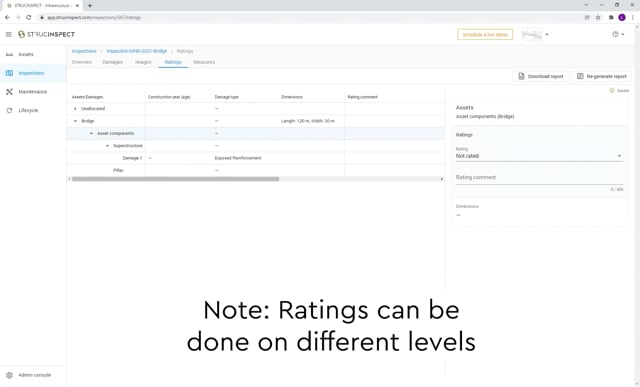Open the Admin console gear
640x387 pixels.
(9, 375)
